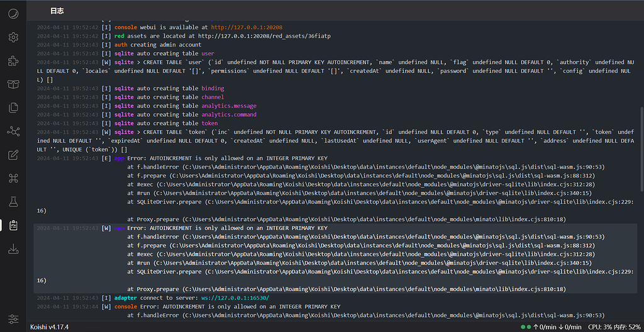Viewport: 644px width, 332px height.
Task: Select table name 'analytics.message'
Action: tap(229, 106)
